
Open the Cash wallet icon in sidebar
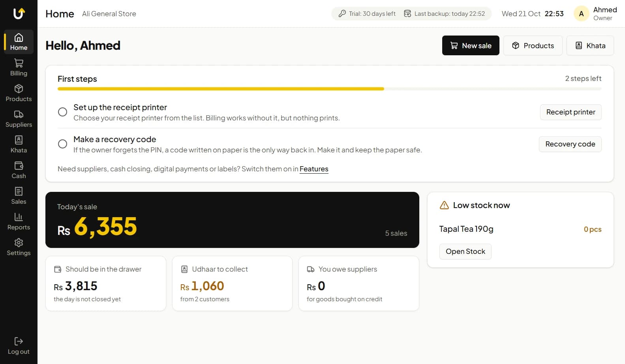19,165
